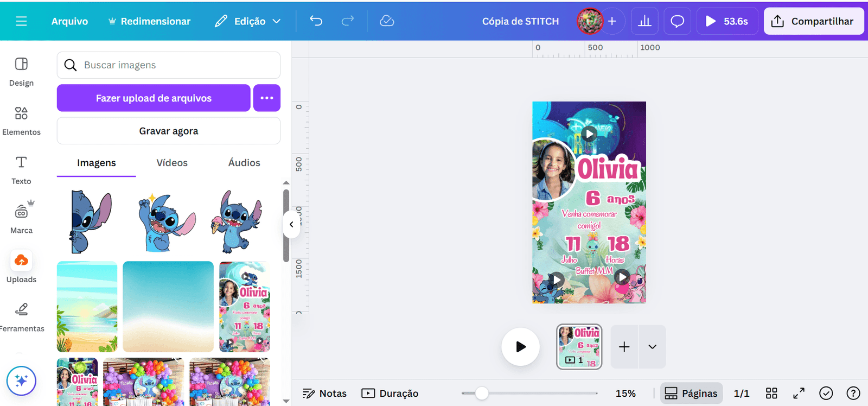The height and width of the screenshot is (406, 868).
Task: Click the 15% zoom value
Action: pyautogui.click(x=626, y=394)
